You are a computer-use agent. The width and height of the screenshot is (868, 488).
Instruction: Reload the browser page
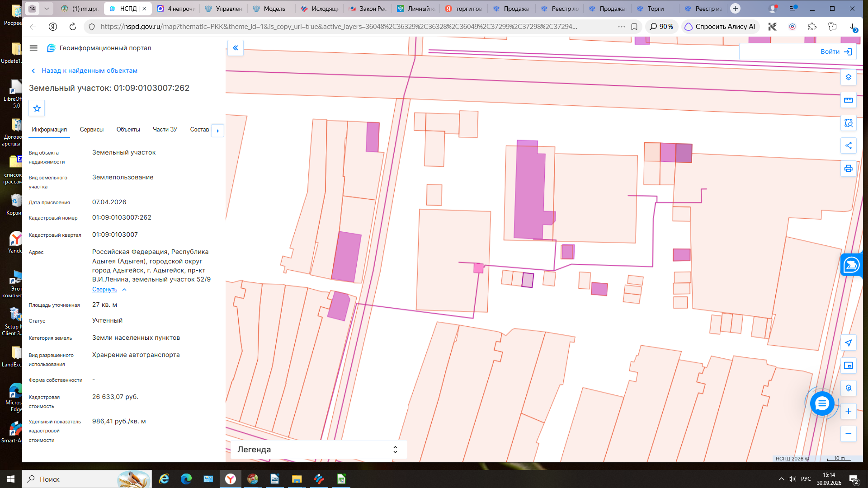[72, 27]
